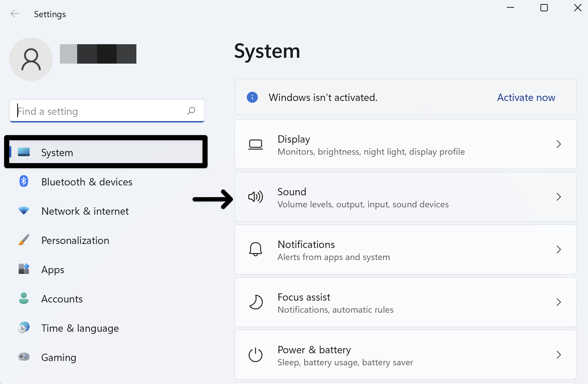588x384 pixels.
Task: Click the Focus assist moon icon
Action: pyautogui.click(x=256, y=302)
